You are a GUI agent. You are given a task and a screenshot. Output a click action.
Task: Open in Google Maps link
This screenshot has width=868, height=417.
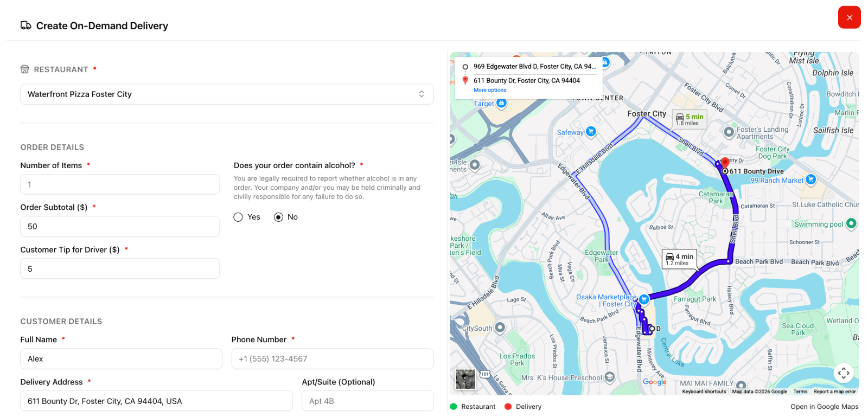(x=824, y=407)
